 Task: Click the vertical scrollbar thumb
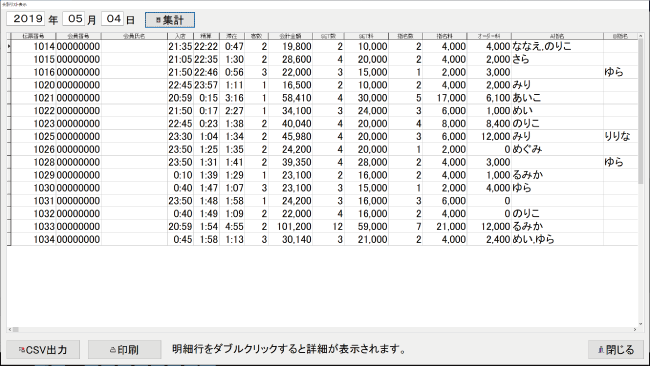click(641, 110)
